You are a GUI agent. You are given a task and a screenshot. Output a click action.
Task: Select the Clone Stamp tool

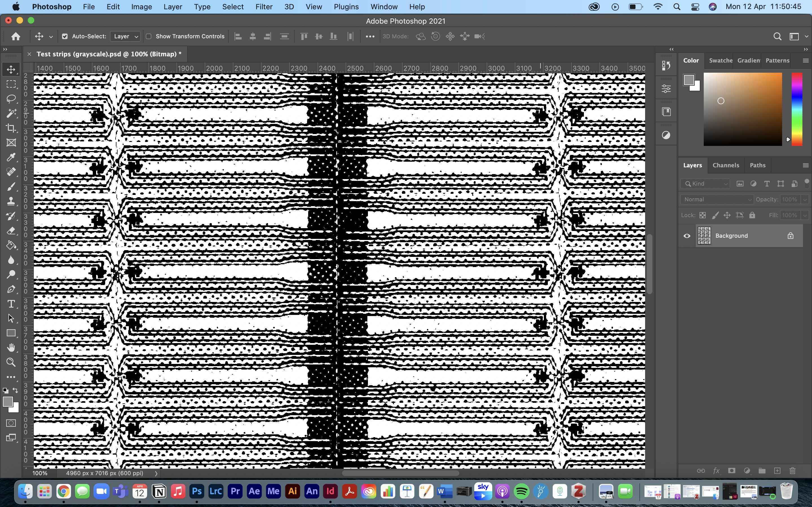pyautogui.click(x=11, y=201)
